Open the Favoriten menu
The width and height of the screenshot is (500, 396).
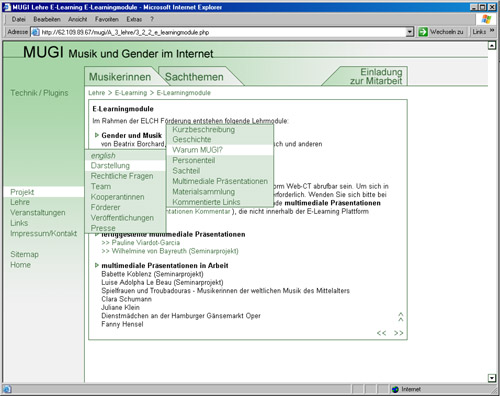click(107, 19)
